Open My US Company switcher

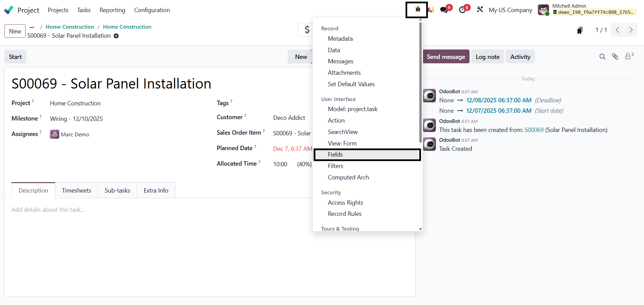tap(510, 10)
